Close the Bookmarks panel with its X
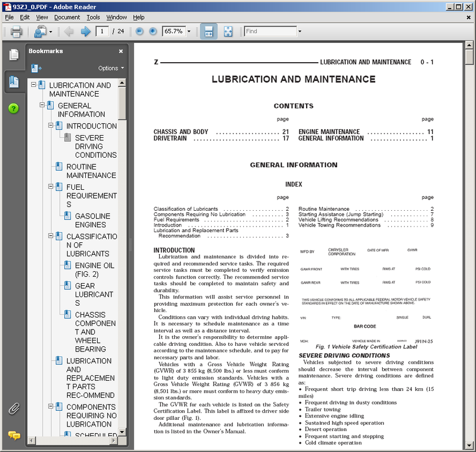This screenshot has height=452, width=476. [121, 51]
